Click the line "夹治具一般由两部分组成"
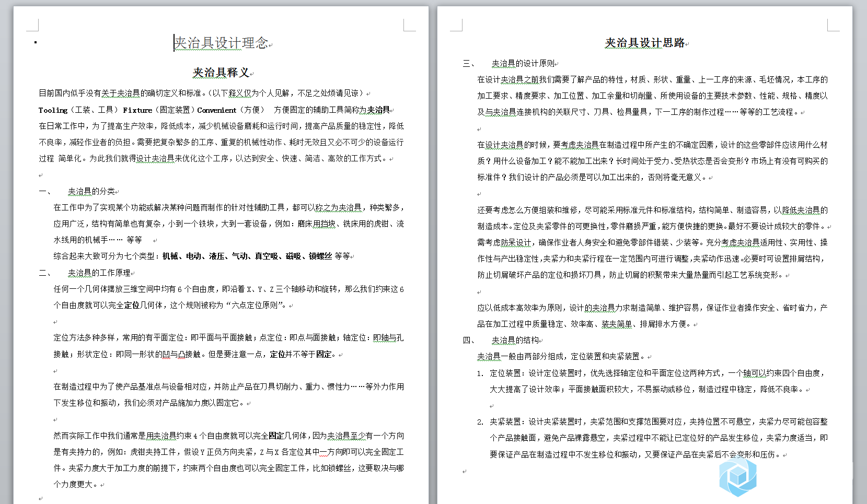This screenshot has width=867, height=504. [x=562, y=356]
